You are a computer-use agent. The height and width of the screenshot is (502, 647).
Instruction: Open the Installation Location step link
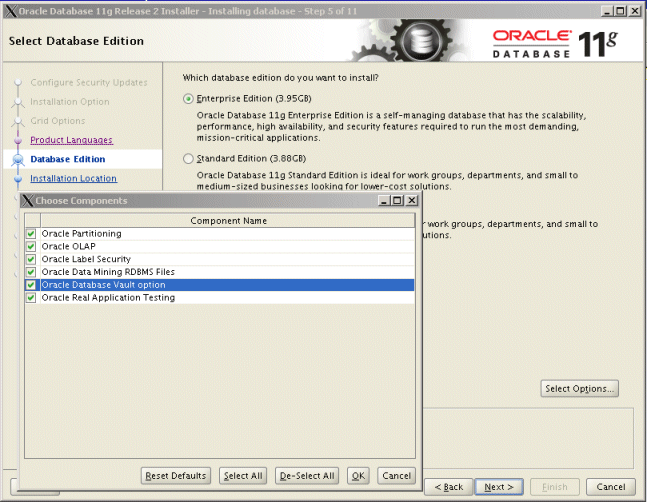click(73, 179)
